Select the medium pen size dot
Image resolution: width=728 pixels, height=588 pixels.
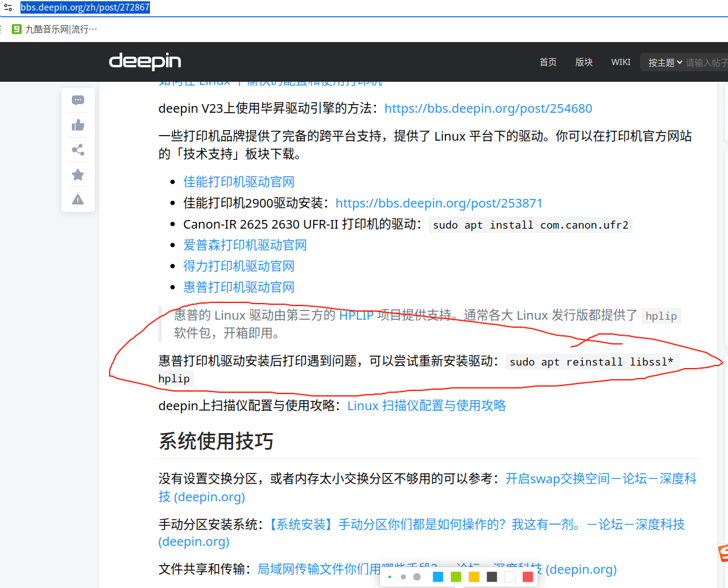(403, 577)
